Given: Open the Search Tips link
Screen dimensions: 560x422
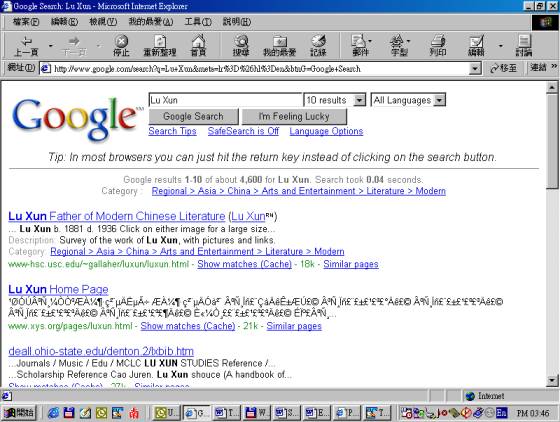Looking at the screenshot, I should tap(172, 131).
